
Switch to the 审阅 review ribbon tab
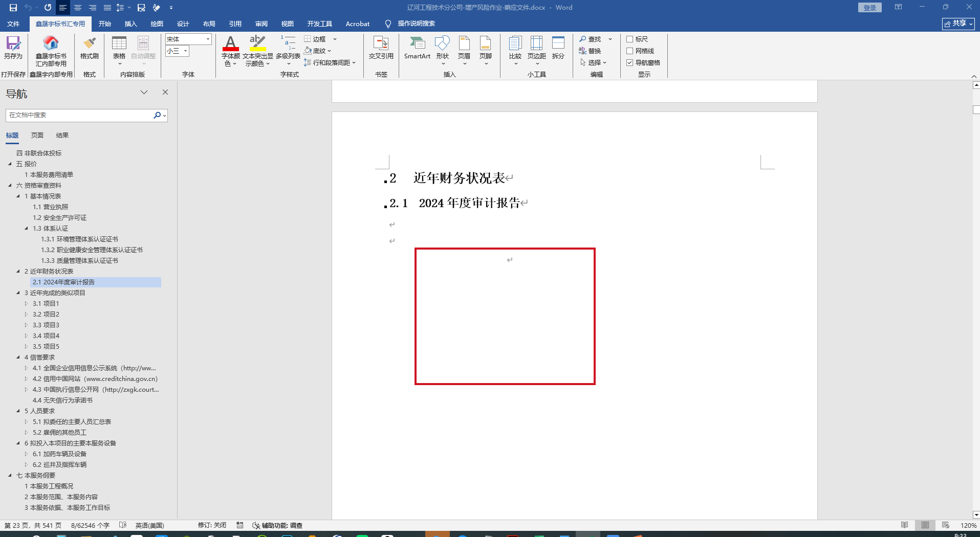point(262,24)
